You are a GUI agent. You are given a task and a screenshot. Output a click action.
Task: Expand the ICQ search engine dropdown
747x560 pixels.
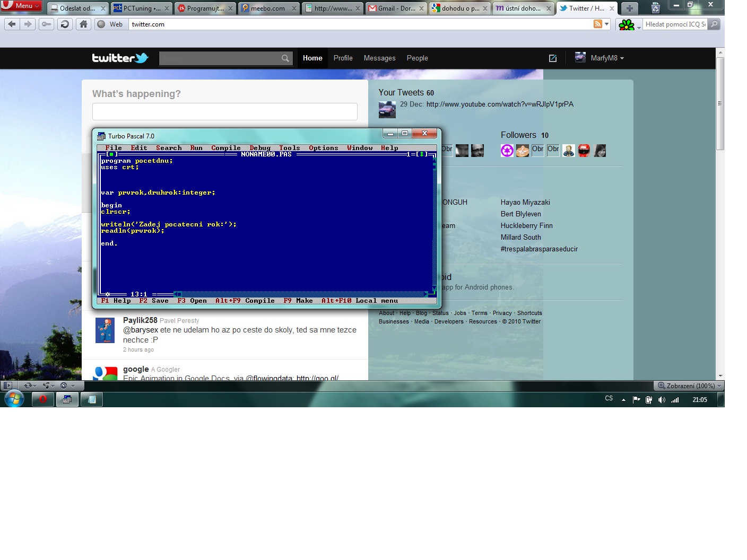(639, 25)
